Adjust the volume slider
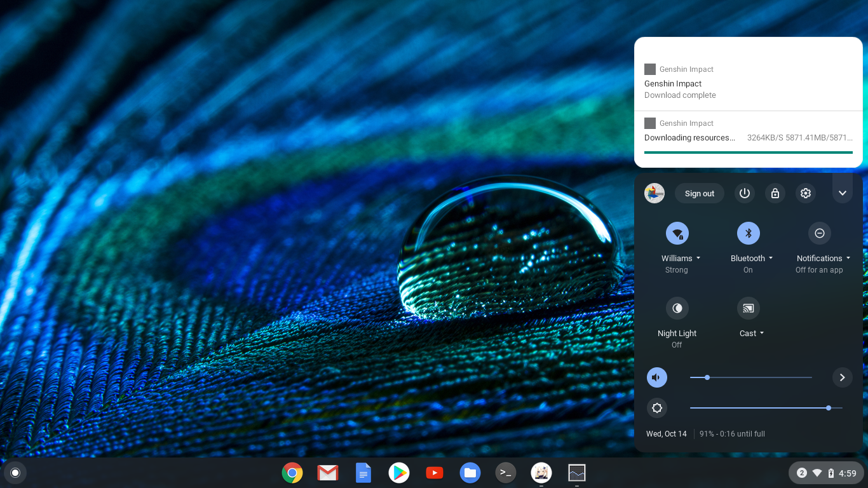The width and height of the screenshot is (868, 488). tap(751, 377)
